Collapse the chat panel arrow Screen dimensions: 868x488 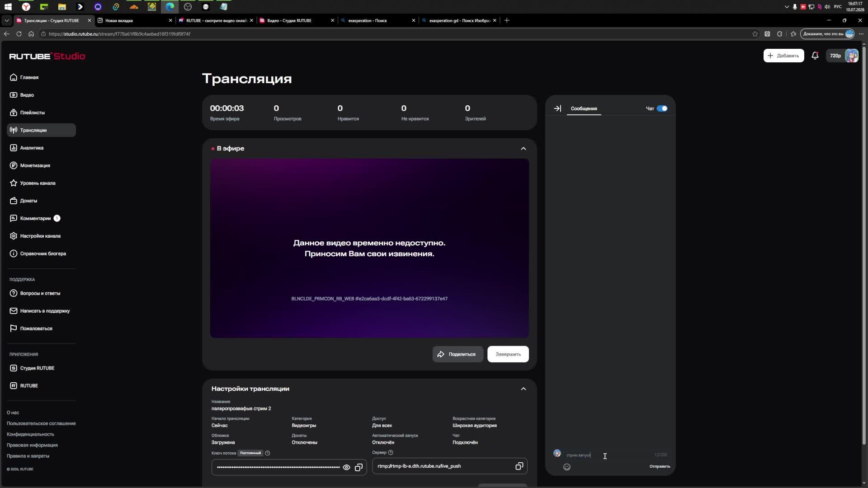tap(557, 108)
